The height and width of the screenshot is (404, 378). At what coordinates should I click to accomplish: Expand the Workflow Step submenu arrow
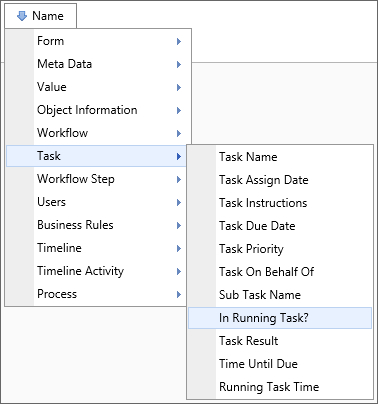(179, 179)
